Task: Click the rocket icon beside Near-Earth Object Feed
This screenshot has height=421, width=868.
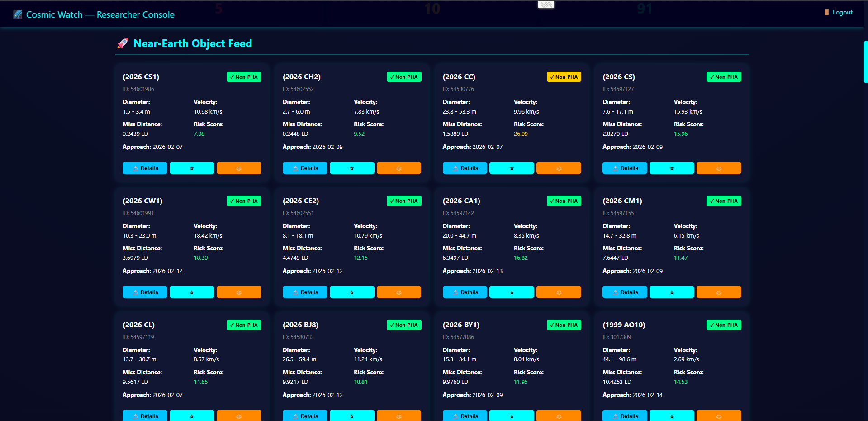Action: (123, 43)
